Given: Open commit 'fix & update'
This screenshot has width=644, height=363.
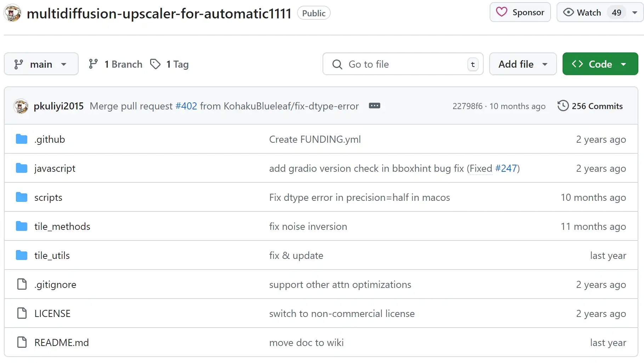Looking at the screenshot, I should (x=296, y=255).
